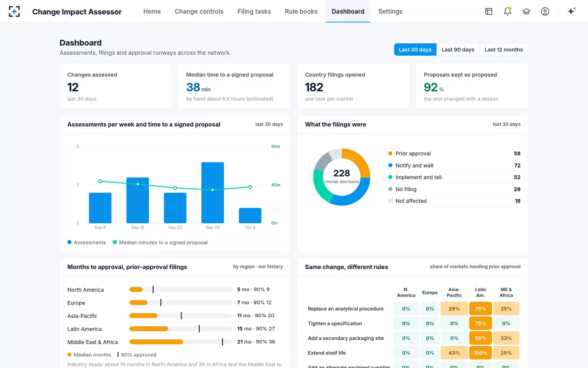
Task: Open the Filing tasks tab
Action: (x=254, y=11)
